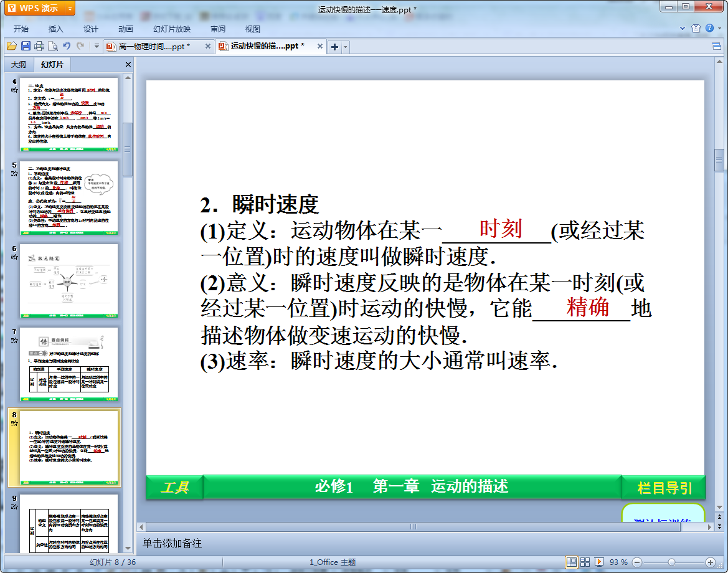Expand the quick access toolbar customize arrow
728x573 pixels.
[97, 46]
